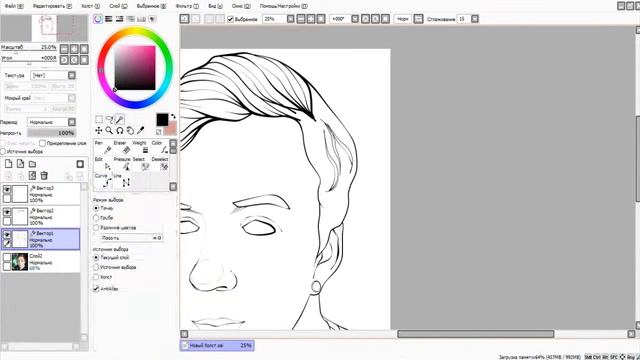The height and width of the screenshot is (360, 640).
Task: Pick a shade in the color square
Action: click(135, 68)
